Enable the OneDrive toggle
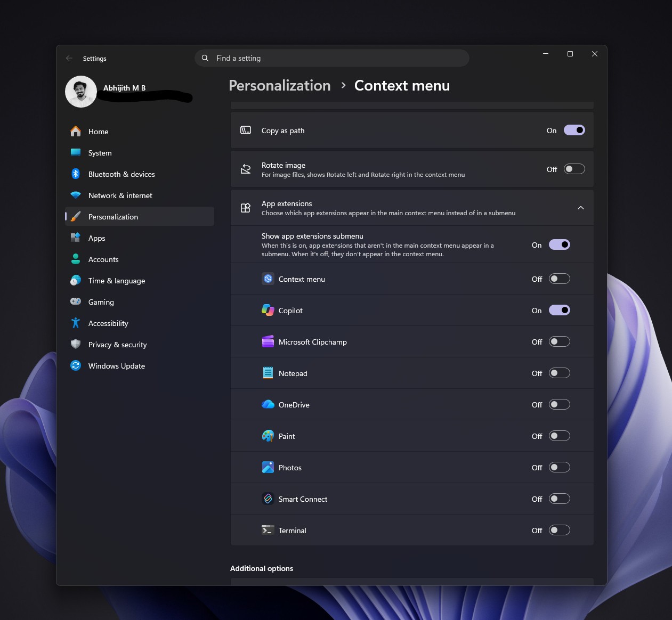672x620 pixels. 560,404
